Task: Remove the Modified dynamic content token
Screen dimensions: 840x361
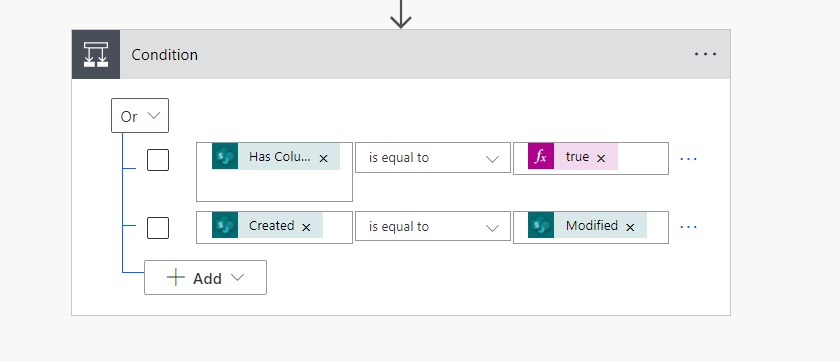Action: click(630, 227)
